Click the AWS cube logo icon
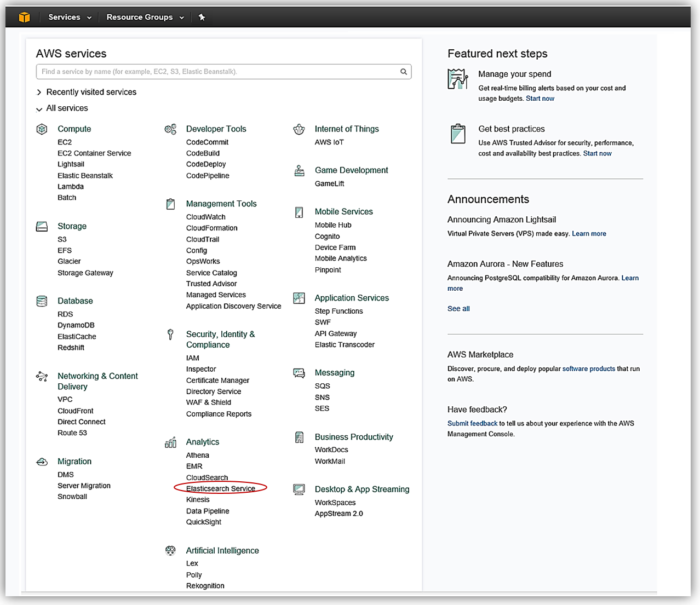700x605 pixels. (24, 17)
